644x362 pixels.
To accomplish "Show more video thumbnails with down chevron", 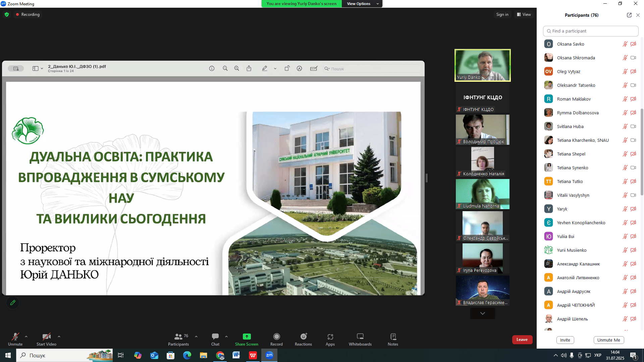I will (482, 313).
